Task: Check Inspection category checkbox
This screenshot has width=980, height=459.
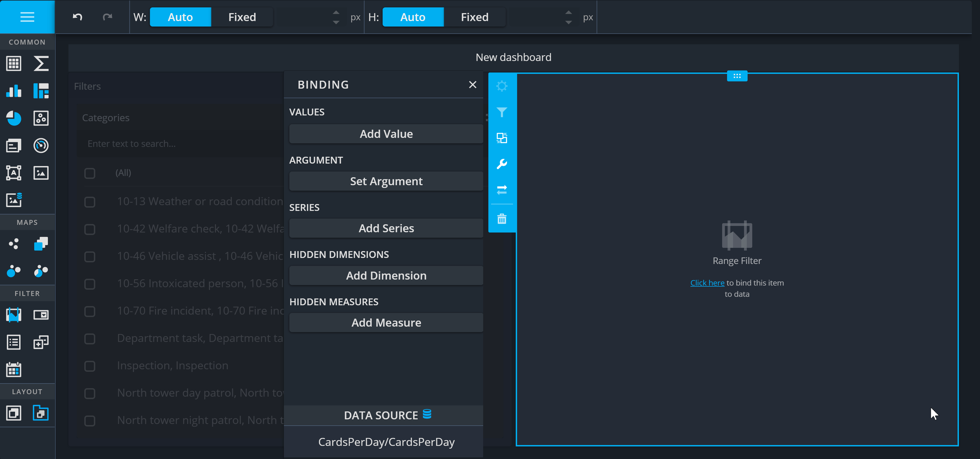Action: click(90, 366)
